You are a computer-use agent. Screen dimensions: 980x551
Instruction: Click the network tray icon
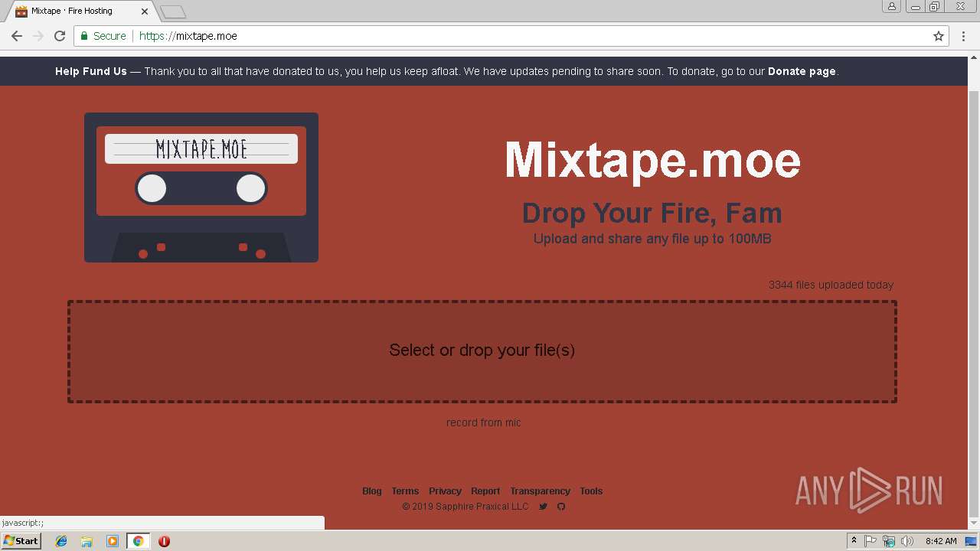[x=889, y=541]
